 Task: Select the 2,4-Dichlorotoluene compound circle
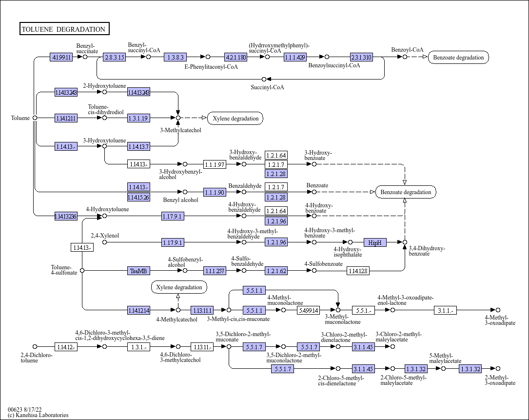35,347
